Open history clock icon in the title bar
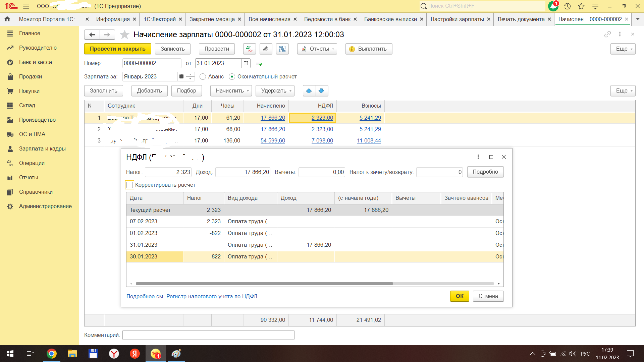 click(x=567, y=6)
